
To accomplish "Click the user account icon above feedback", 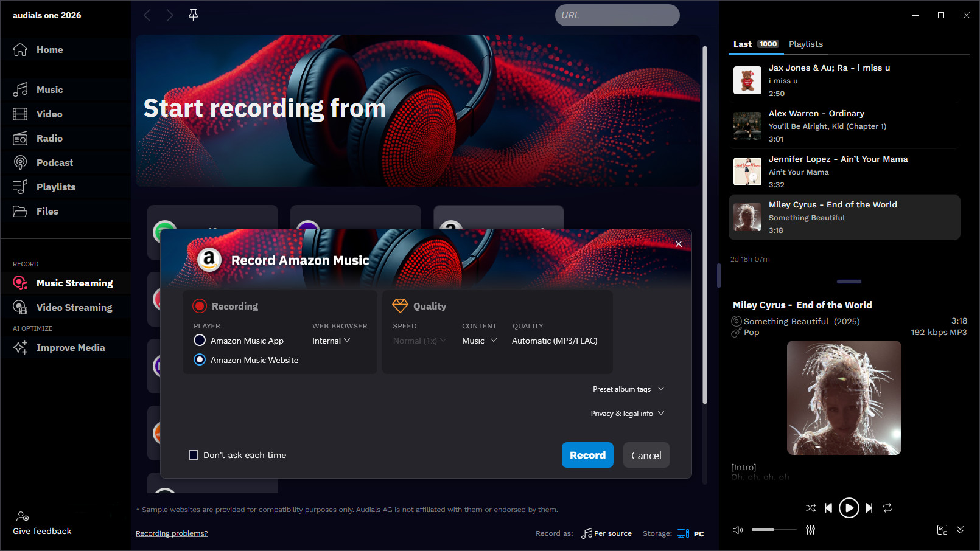I will (23, 516).
